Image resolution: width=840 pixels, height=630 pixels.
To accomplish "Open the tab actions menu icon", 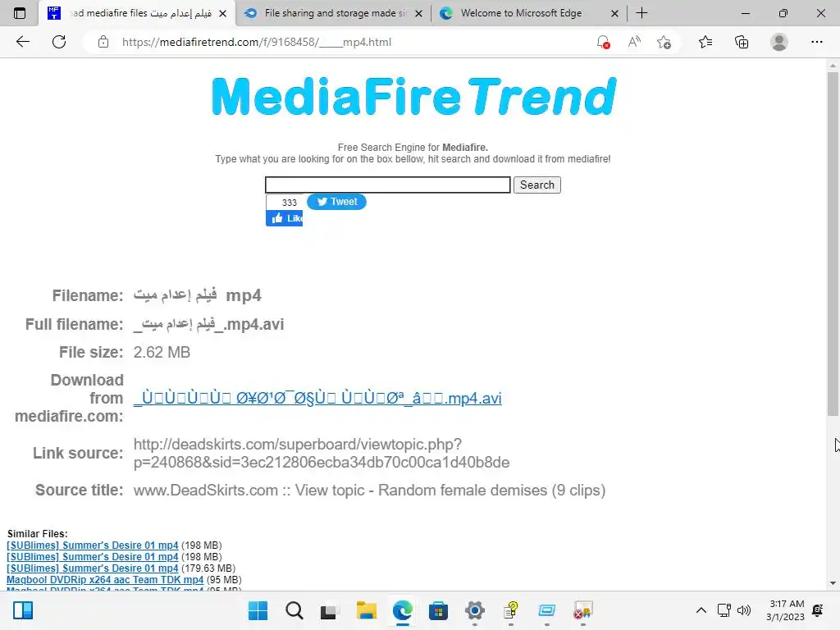I will click(20, 13).
